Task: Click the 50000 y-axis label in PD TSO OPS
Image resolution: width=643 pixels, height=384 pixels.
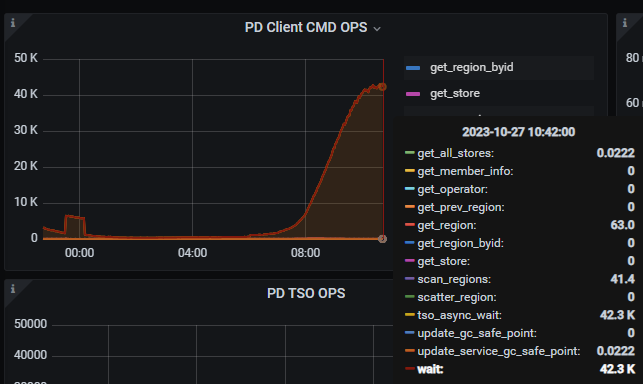Action: [x=30, y=324]
